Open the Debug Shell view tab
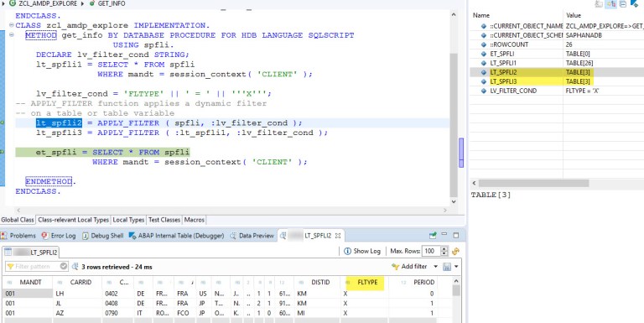This screenshot has height=323, width=644. click(x=102, y=236)
